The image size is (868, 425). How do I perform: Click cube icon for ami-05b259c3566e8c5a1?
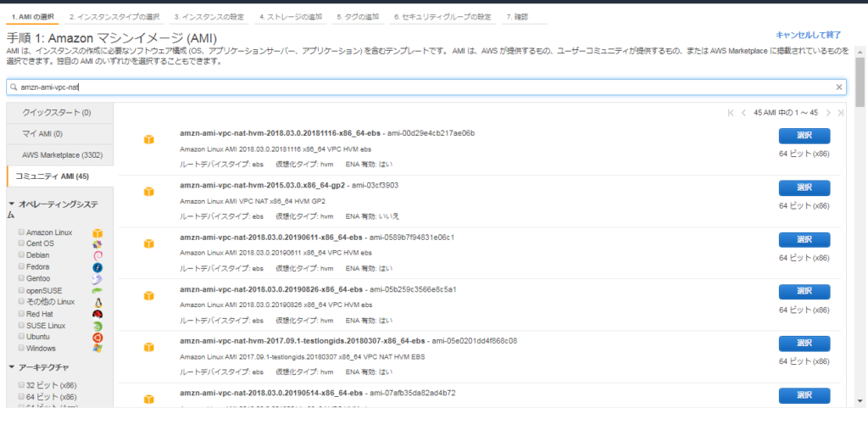pos(148,296)
